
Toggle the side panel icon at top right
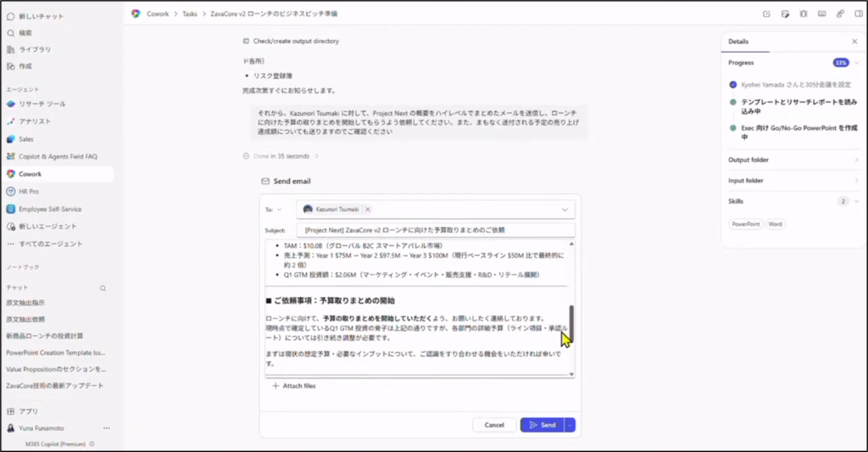[x=857, y=14]
